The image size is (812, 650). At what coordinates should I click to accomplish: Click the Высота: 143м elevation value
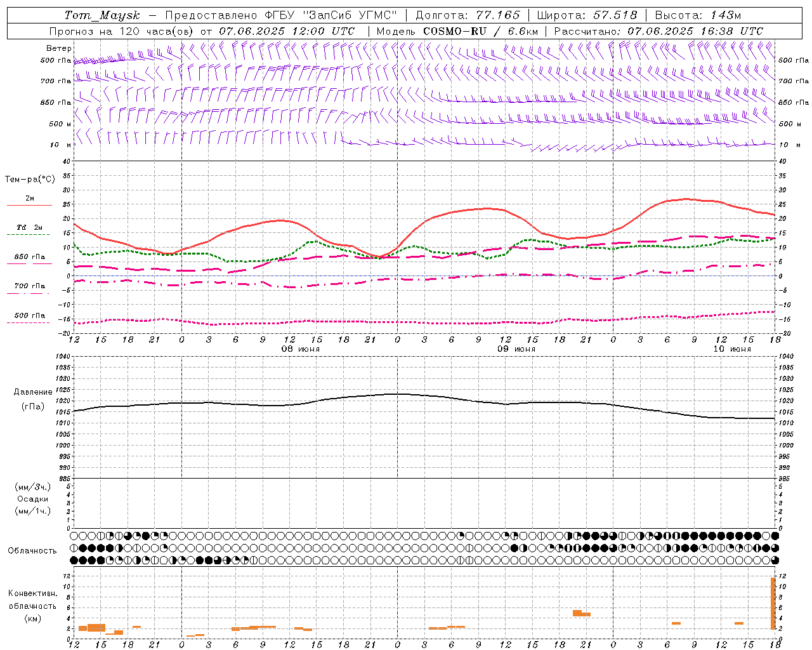698,15
